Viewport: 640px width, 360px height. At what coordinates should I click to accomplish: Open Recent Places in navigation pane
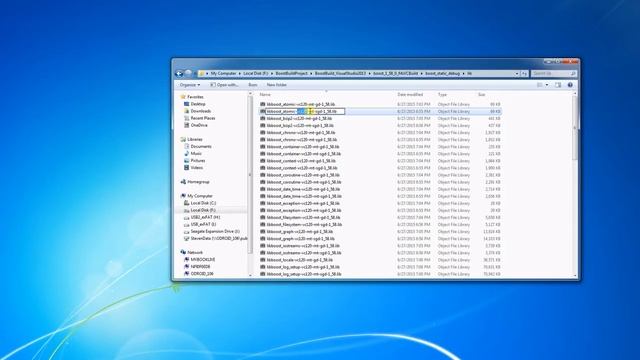coord(200,118)
